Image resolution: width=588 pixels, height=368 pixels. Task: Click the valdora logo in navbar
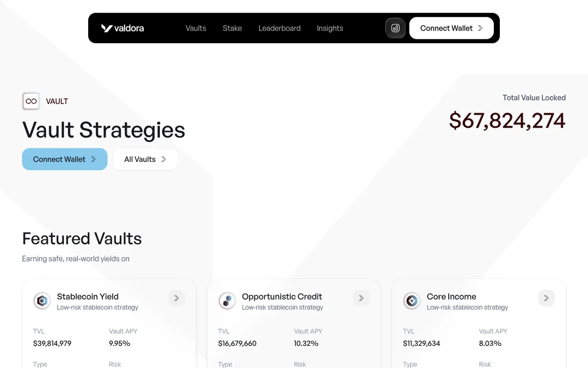click(x=122, y=28)
